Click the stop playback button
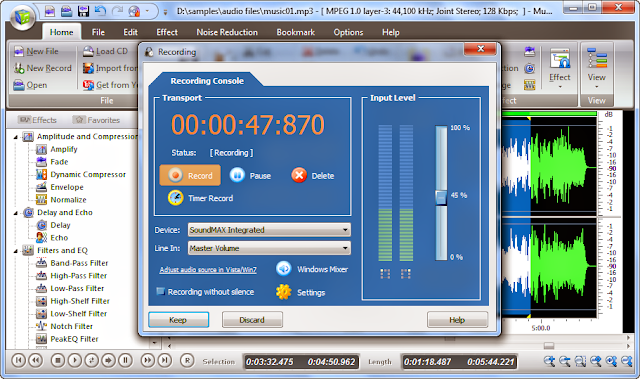The image size is (640, 379). coord(58,360)
